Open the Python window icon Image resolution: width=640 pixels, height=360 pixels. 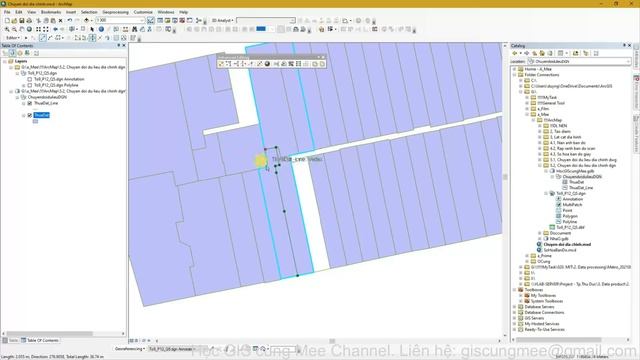(x=190, y=20)
